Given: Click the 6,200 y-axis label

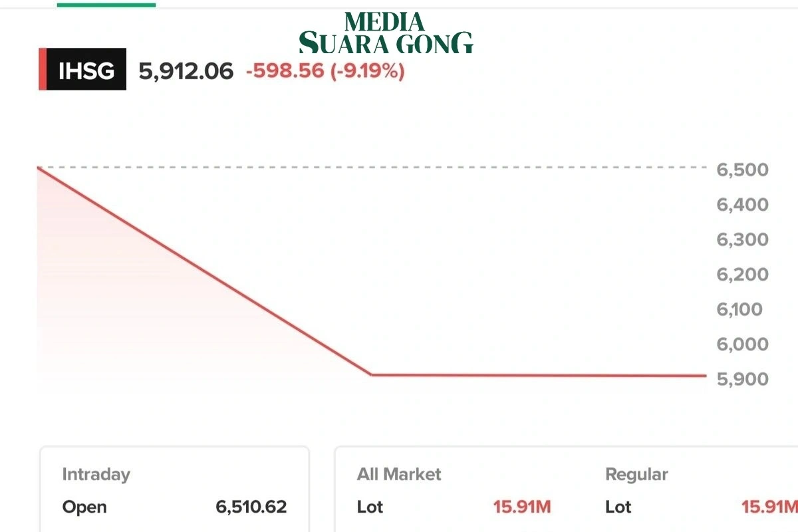Looking at the screenshot, I should point(742,274).
